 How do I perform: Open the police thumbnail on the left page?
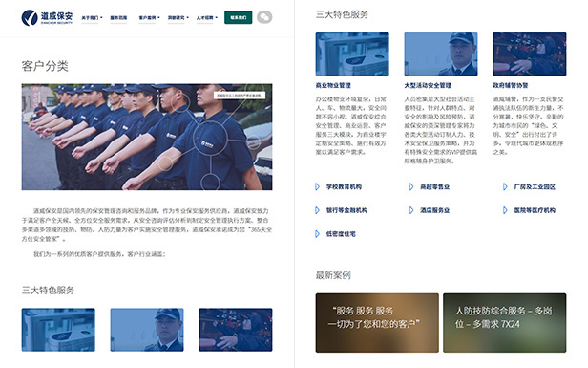pos(236,330)
